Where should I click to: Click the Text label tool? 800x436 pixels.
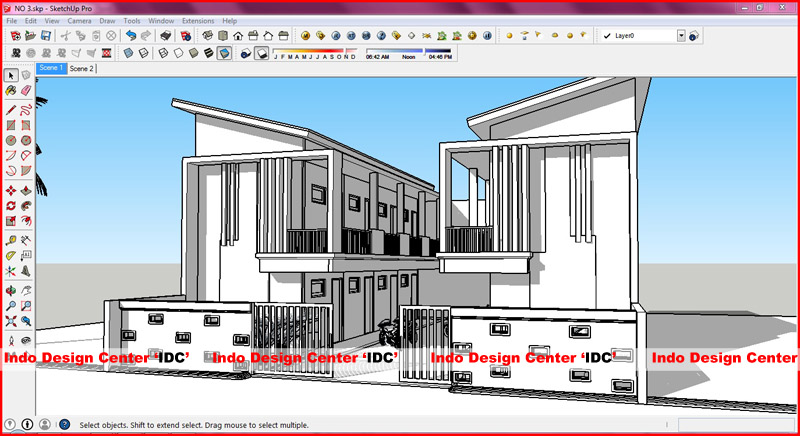click(26, 255)
